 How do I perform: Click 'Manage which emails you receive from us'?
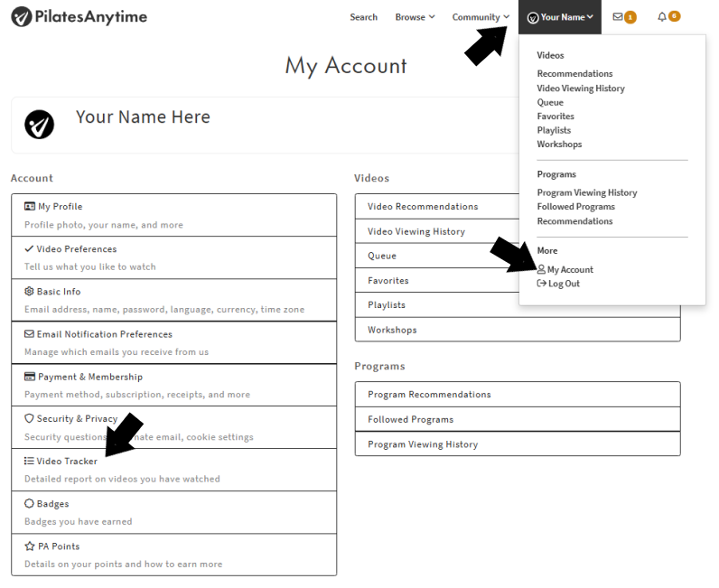click(x=117, y=351)
